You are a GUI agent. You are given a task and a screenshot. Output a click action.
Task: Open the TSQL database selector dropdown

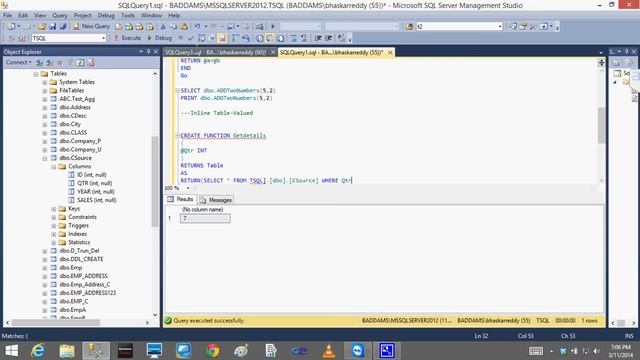(x=103, y=38)
